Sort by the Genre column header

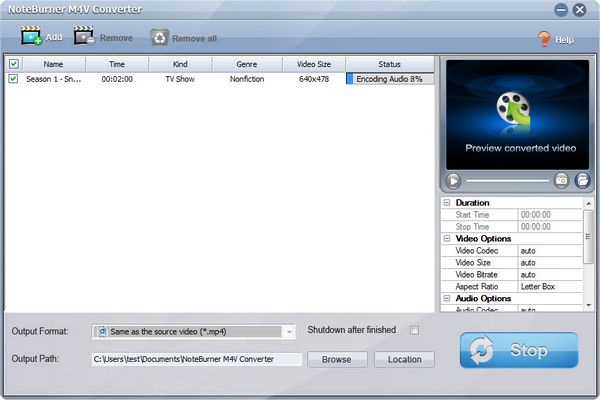click(247, 64)
